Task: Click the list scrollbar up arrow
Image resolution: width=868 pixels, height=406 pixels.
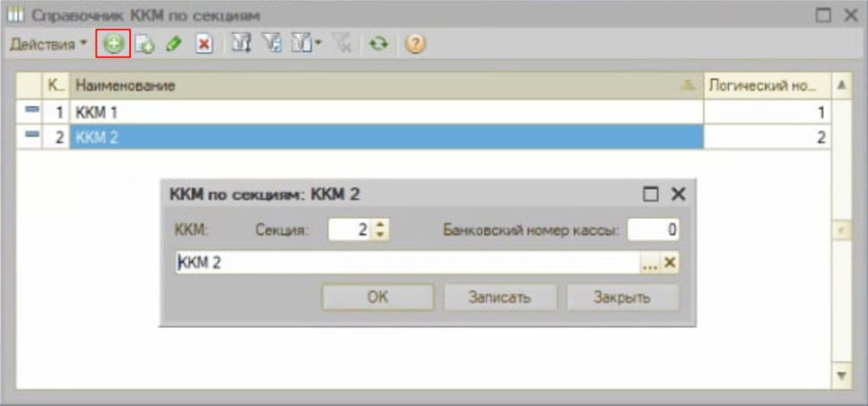Action: click(x=841, y=85)
